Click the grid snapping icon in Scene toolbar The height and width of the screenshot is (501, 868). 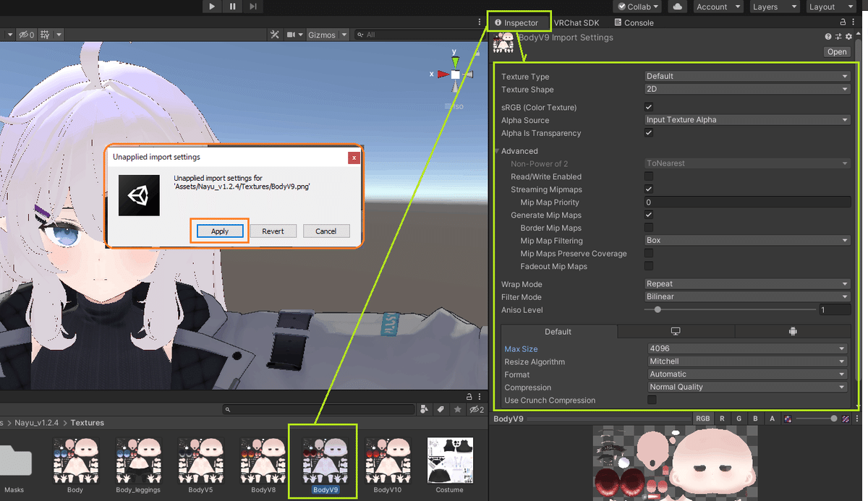coord(45,35)
